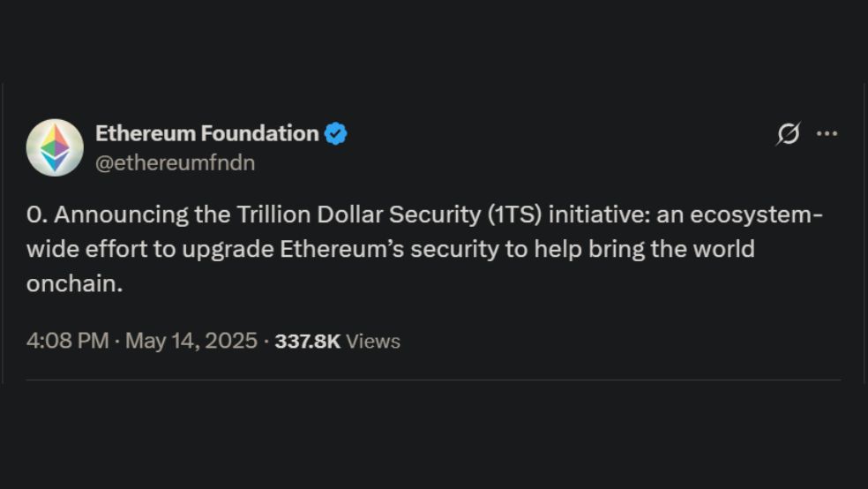Open the 337.8K view count
This screenshot has height=489, width=868.
(x=307, y=341)
